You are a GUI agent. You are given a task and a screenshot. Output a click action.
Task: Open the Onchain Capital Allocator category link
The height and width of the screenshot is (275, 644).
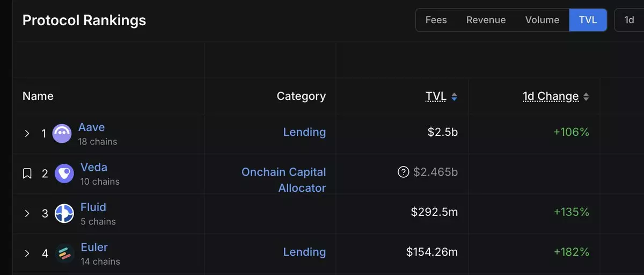click(x=284, y=180)
